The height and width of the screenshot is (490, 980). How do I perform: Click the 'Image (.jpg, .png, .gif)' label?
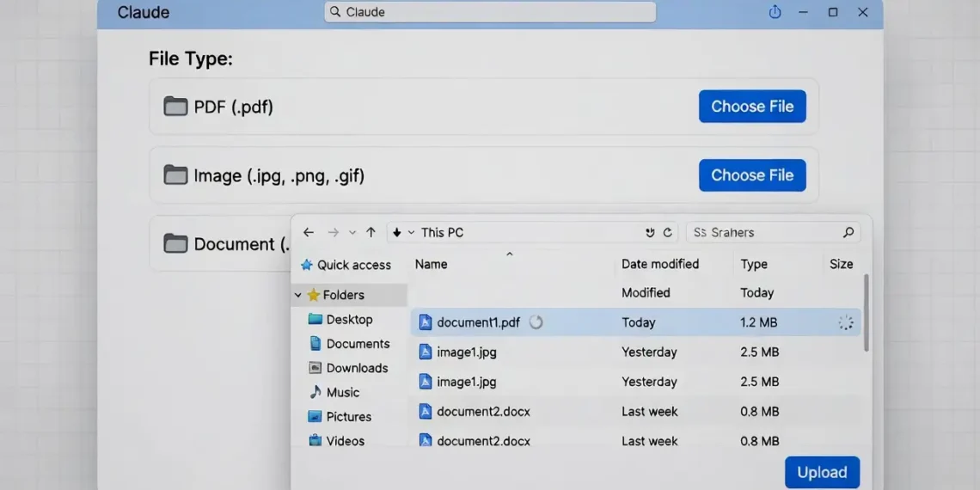tap(279, 175)
